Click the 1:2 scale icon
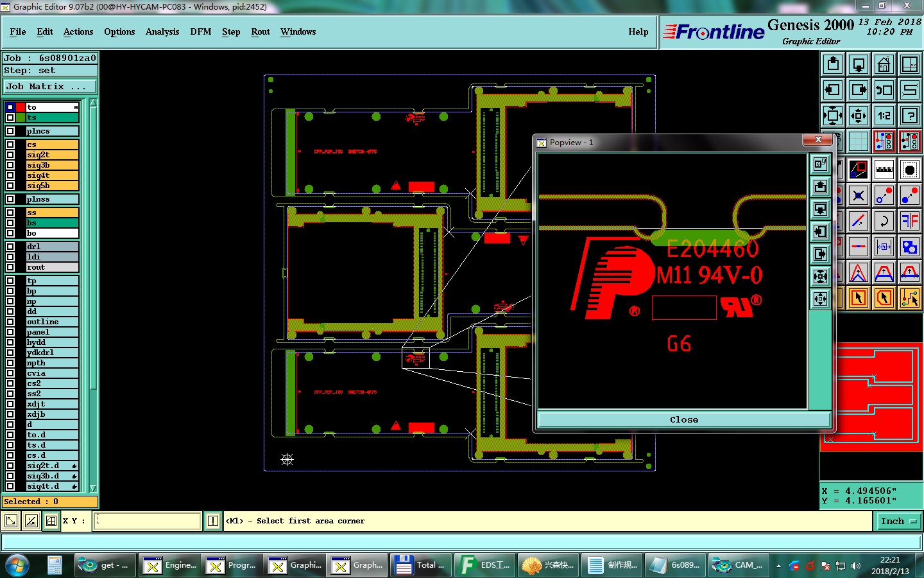 (884, 116)
